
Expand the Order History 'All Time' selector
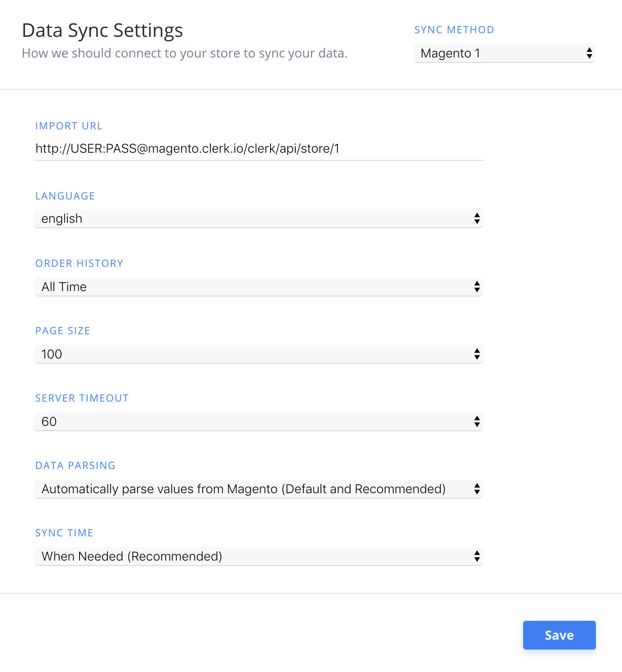click(252, 287)
